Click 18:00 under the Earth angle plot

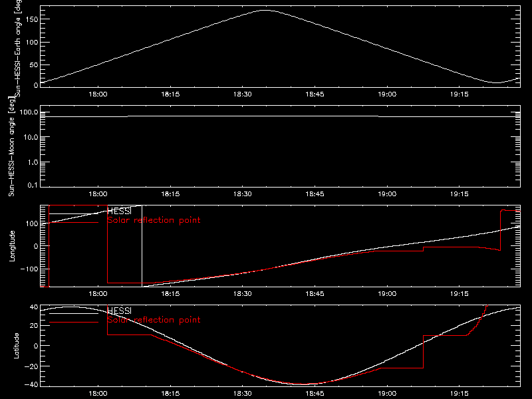(98, 94)
